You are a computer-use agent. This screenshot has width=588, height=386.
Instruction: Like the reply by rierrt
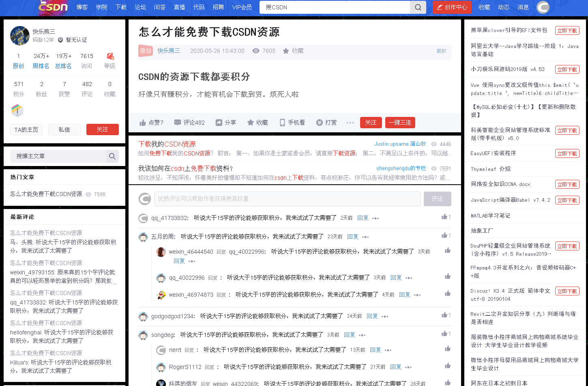click(x=448, y=349)
